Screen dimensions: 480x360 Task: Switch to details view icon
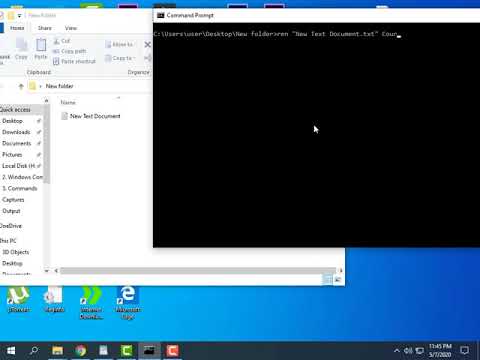[x=327, y=280]
